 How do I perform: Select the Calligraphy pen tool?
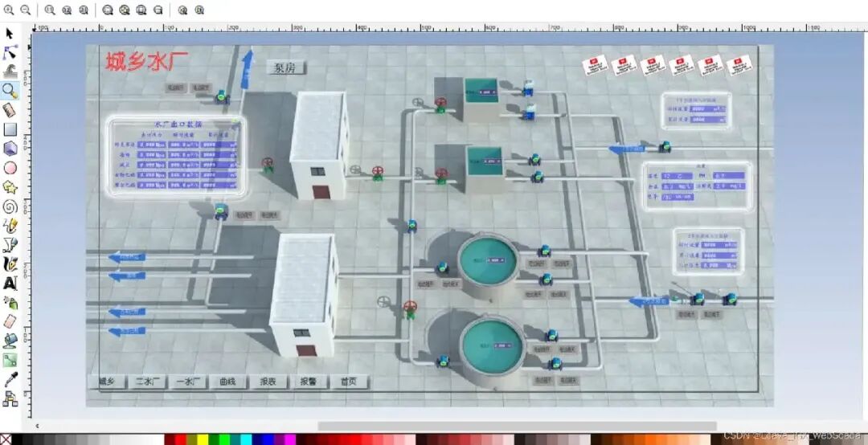(10, 263)
